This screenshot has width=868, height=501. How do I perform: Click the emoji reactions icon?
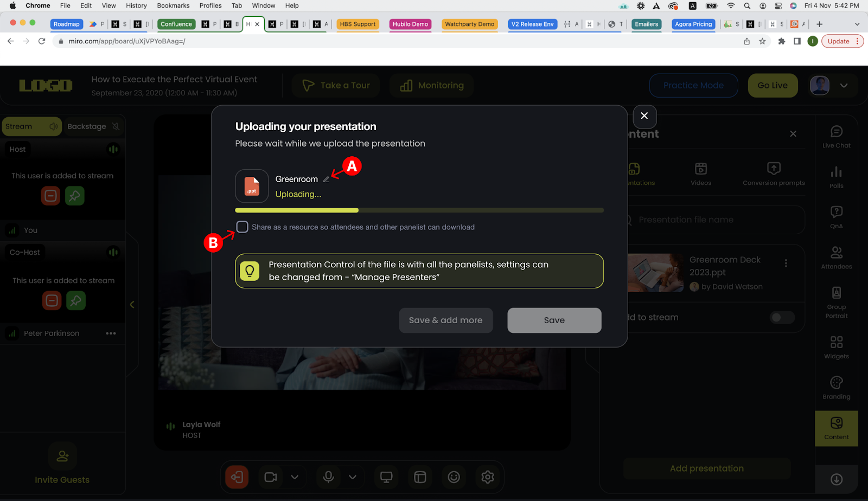tap(454, 477)
